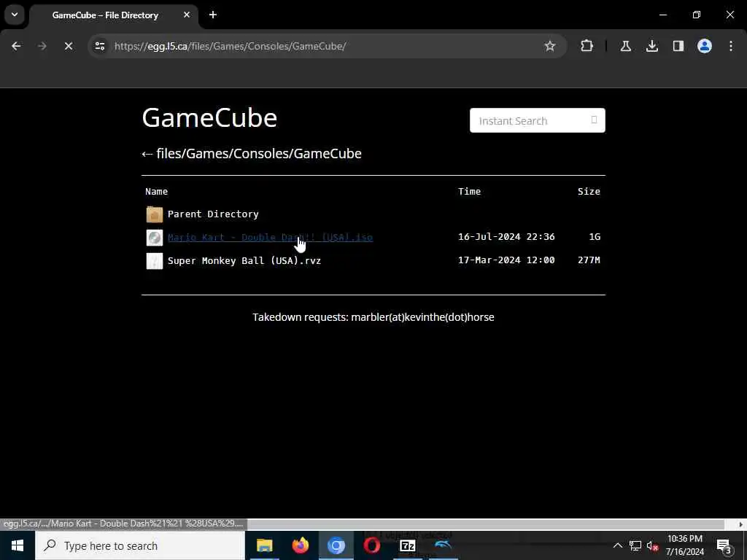Focus the Instant Search box
This screenshot has width=747, height=560.
538,120
